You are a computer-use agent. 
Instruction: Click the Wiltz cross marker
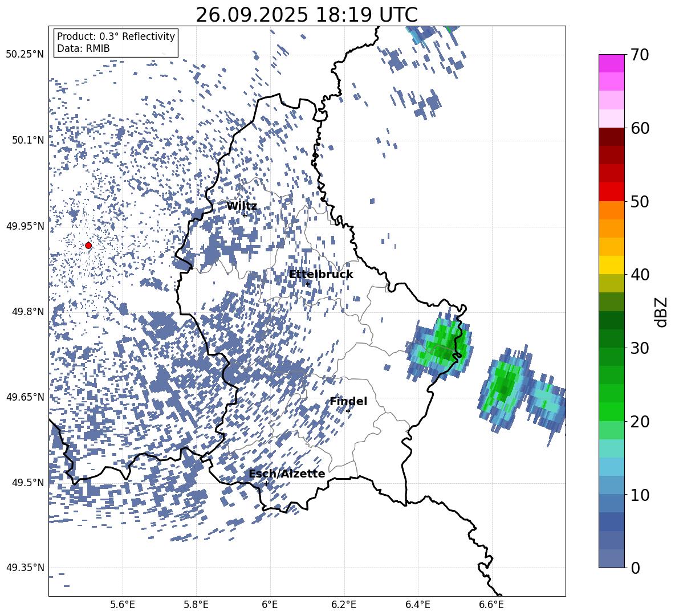245,215
